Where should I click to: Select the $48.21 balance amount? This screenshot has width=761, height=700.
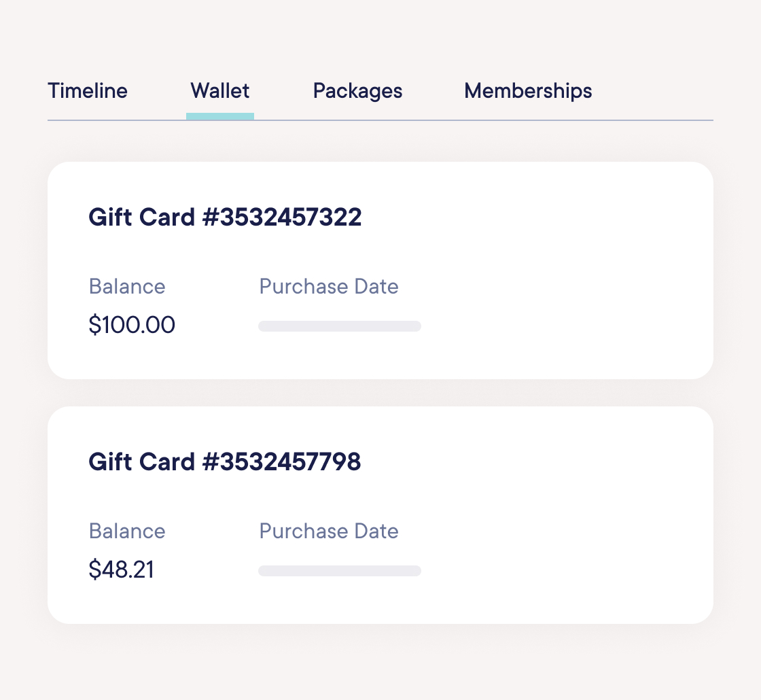(x=122, y=570)
